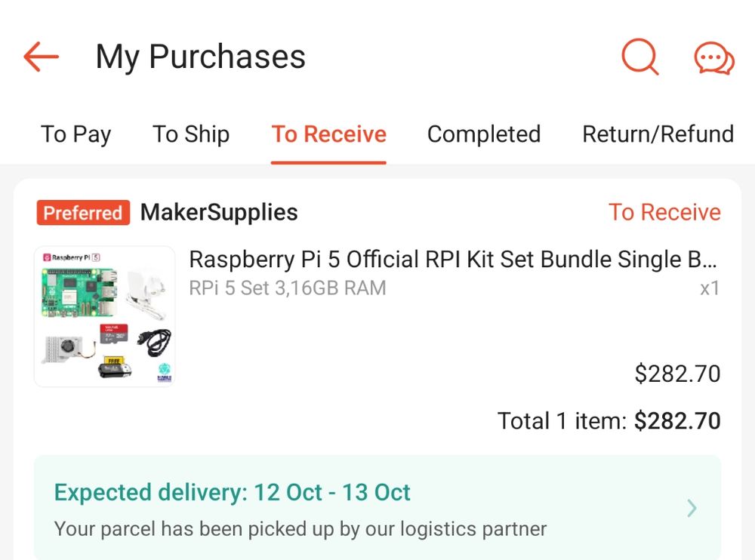
Task: Click the Preferred seller badge
Action: tap(83, 213)
